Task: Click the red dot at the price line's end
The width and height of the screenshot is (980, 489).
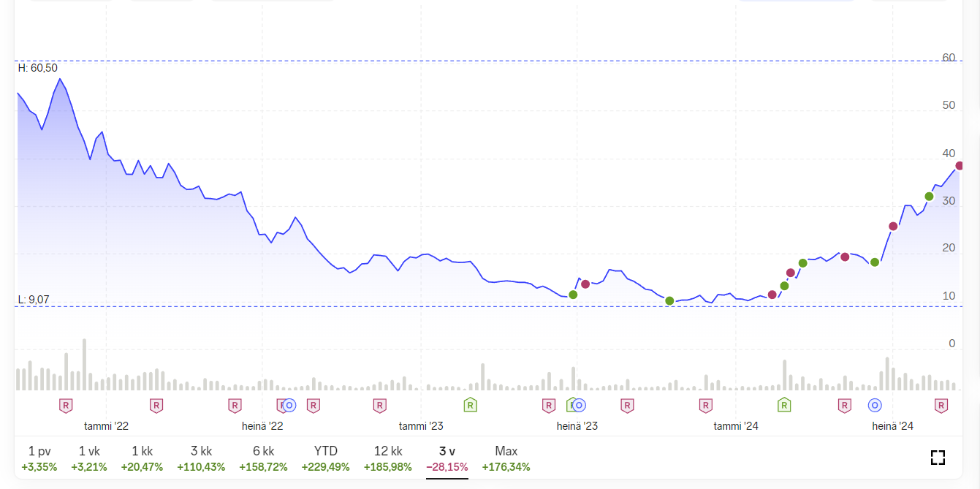Action: click(x=960, y=166)
